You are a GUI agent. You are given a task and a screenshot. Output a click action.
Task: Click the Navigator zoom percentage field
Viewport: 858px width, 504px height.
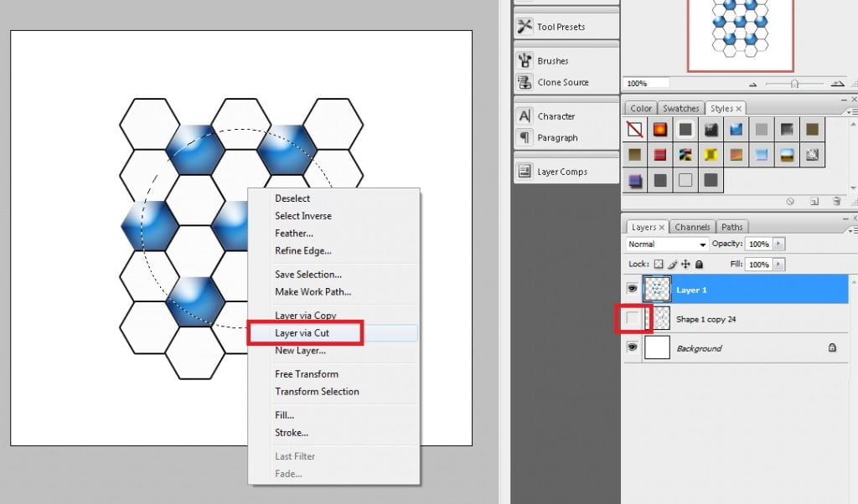(647, 84)
